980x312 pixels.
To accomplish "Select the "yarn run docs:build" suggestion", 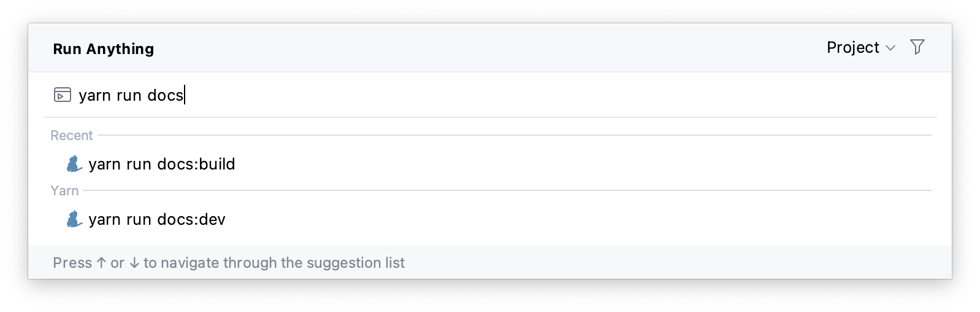I will (162, 164).
